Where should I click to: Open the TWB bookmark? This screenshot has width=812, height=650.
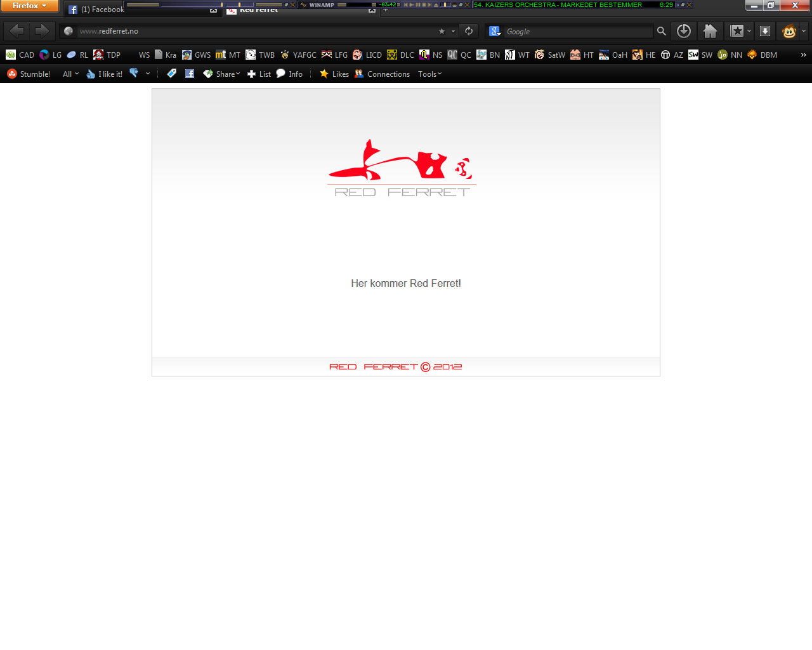pos(260,55)
